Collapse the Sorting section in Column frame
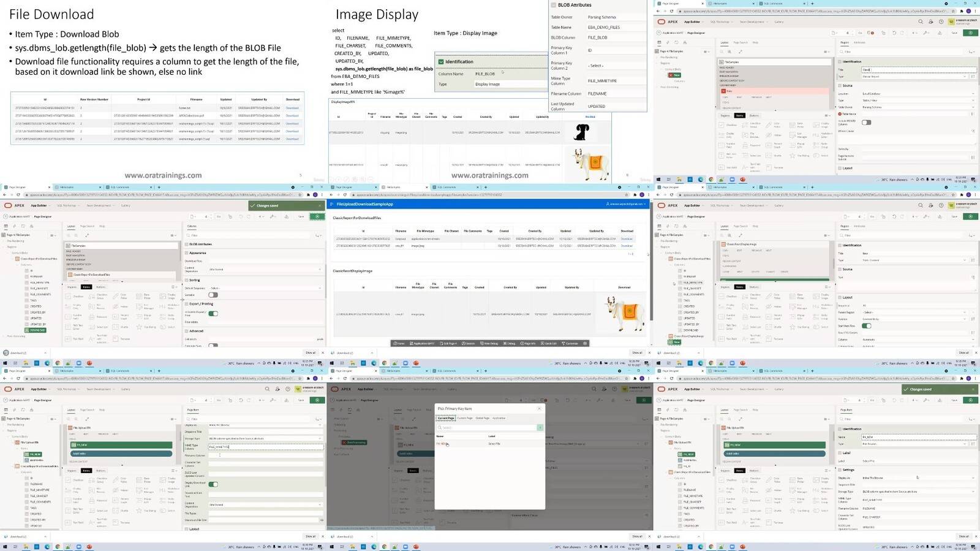The width and height of the screenshot is (980, 551). pos(187,280)
